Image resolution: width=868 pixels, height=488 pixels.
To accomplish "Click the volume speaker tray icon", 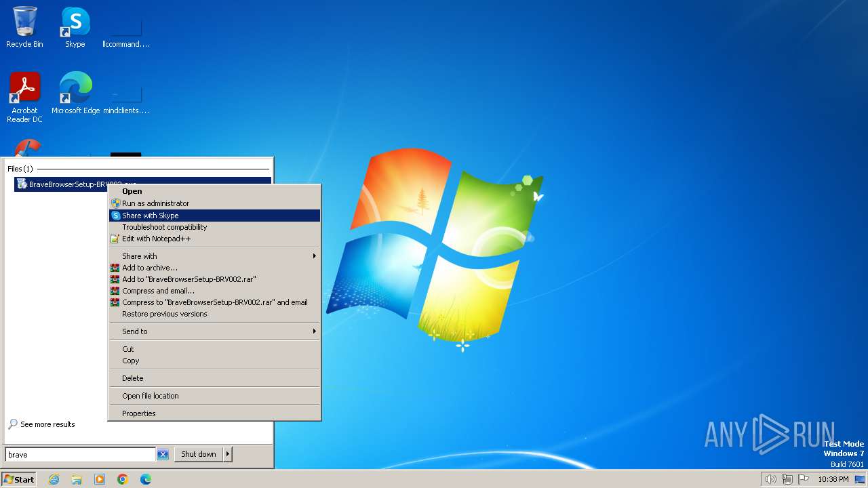I will point(770,479).
